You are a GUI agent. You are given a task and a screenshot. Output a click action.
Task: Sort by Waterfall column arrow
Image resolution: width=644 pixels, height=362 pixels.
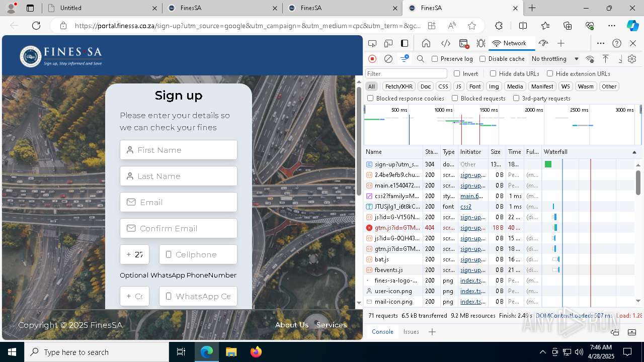(634, 152)
